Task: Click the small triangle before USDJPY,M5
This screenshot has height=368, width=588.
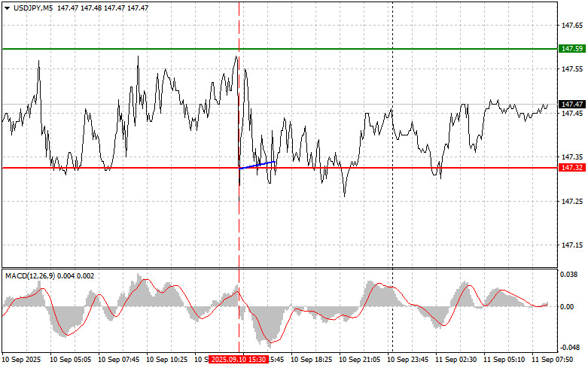Action: point(7,8)
